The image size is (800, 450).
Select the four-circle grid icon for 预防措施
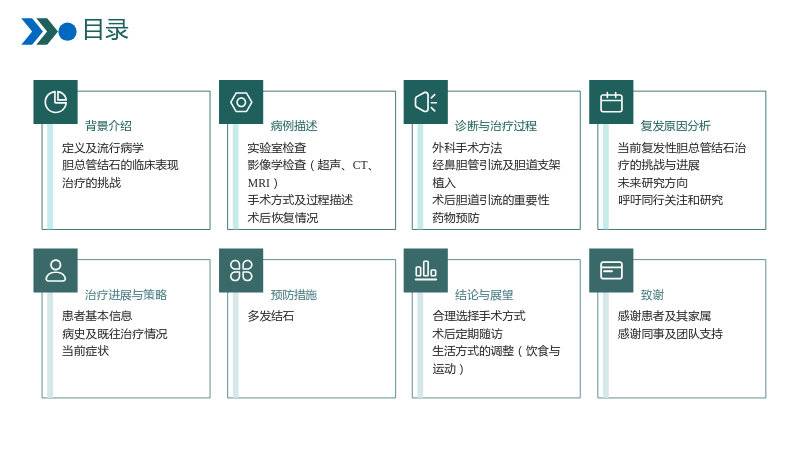tap(241, 270)
